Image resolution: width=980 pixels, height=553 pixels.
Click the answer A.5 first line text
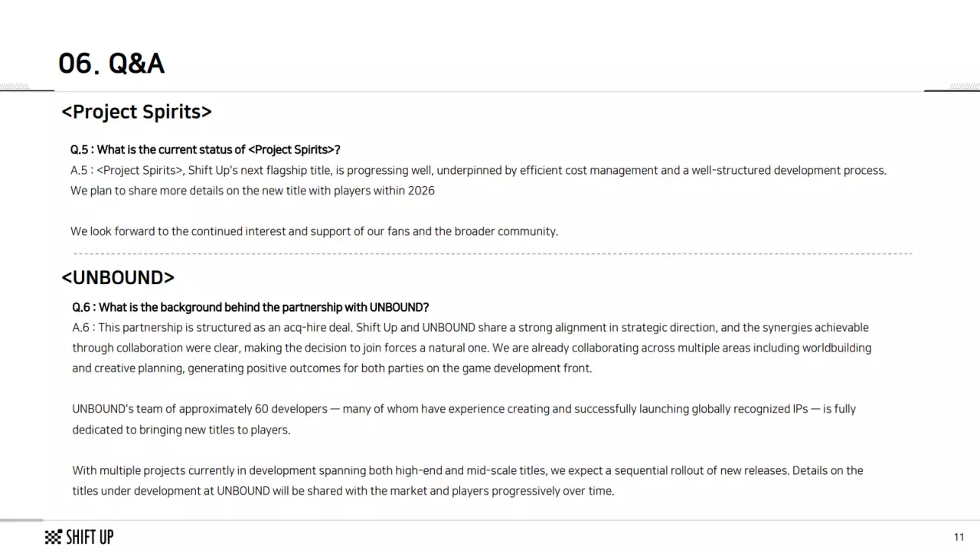(479, 170)
